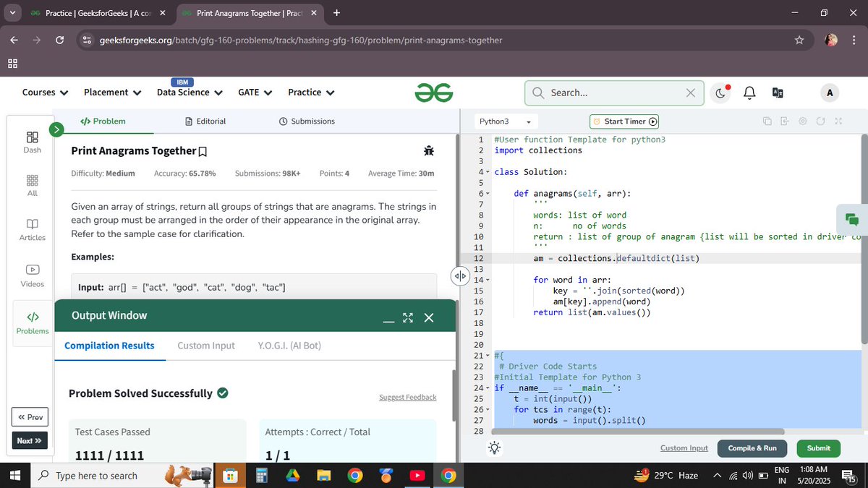Report a bug using the bug icon
The height and width of the screenshot is (488, 868).
(429, 150)
